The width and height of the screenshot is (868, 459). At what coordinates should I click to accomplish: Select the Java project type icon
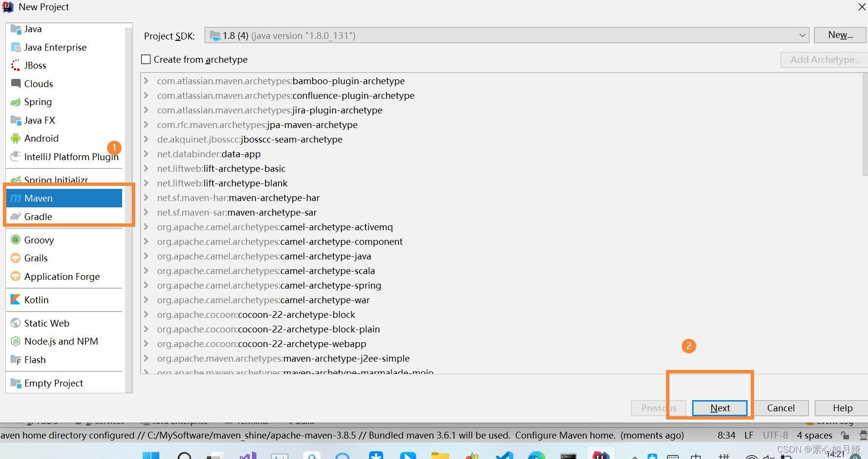tap(16, 29)
